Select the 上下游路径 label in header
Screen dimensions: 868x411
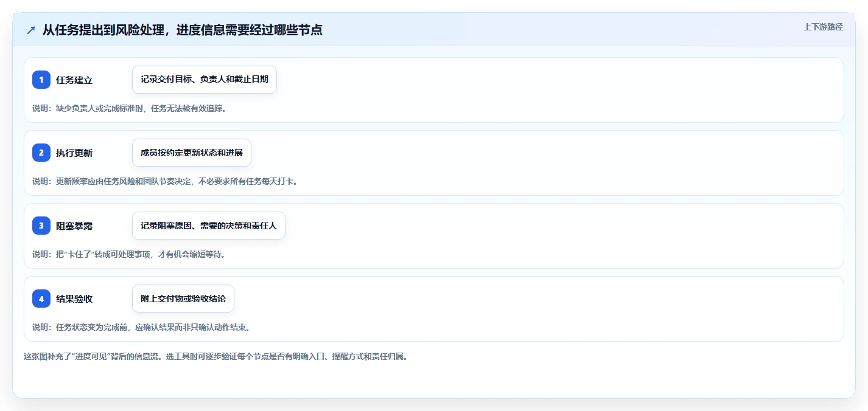point(823,27)
